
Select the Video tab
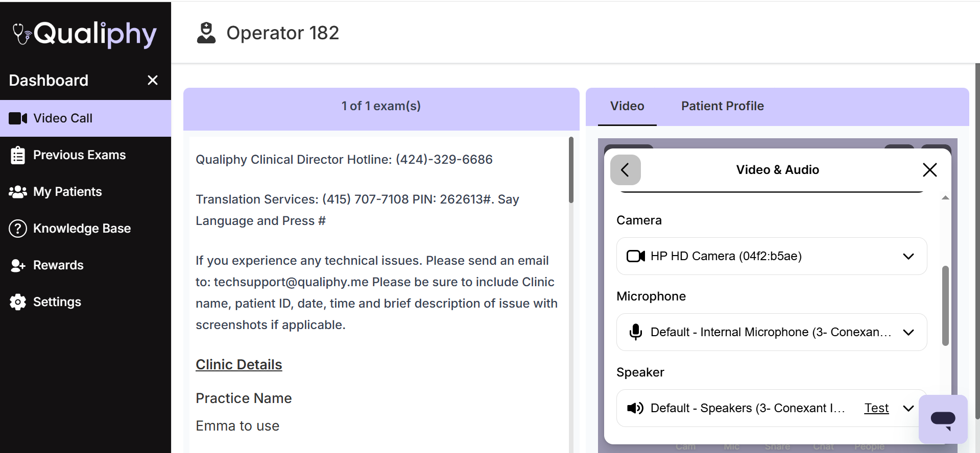(627, 106)
